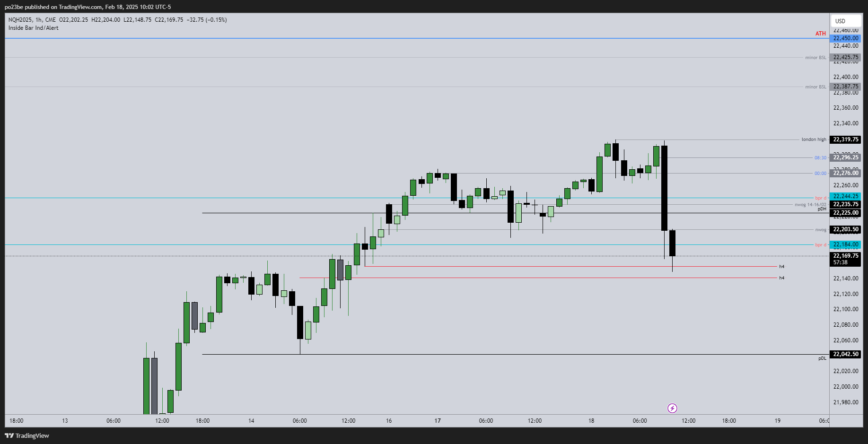Viewport: 868px width, 444px height.
Task: Select the 17 date on time axis
Action: [438, 421]
